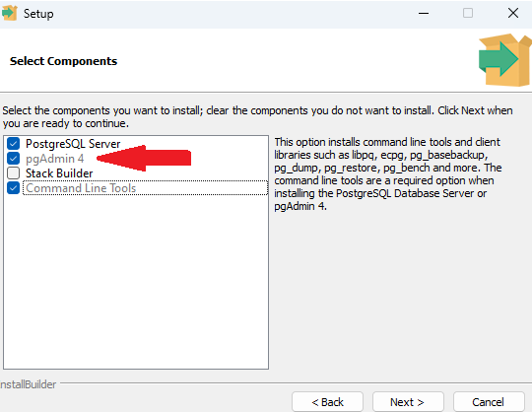532x412 pixels.
Task: Minimize the Setup window
Action: tap(424, 13)
